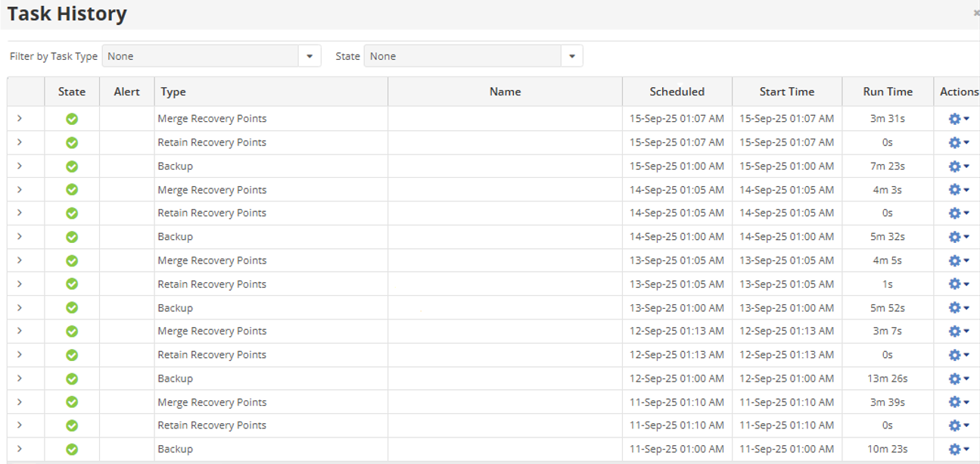980x464 pixels.
Task: Sort by the Scheduled column header
Action: (677, 92)
